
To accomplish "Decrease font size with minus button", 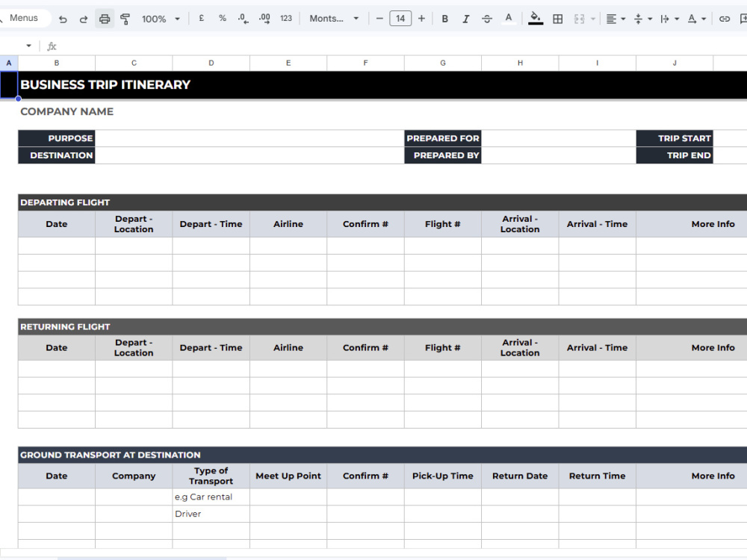I will pos(379,19).
